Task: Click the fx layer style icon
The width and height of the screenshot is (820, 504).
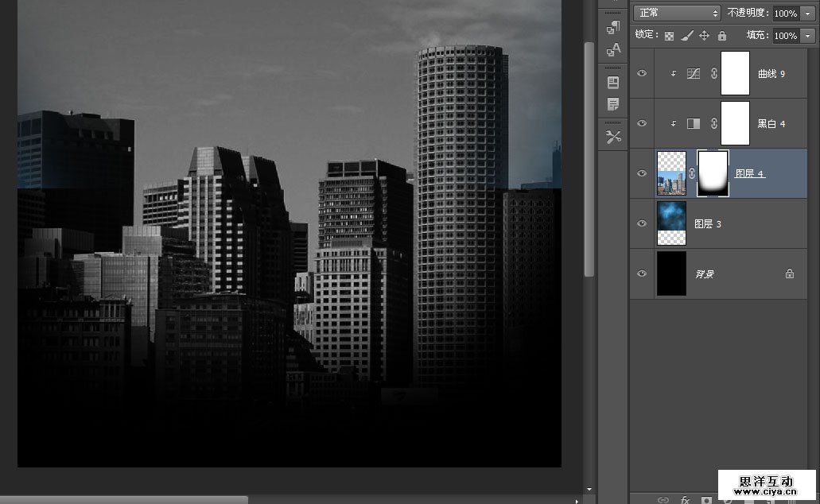Action: [x=685, y=500]
